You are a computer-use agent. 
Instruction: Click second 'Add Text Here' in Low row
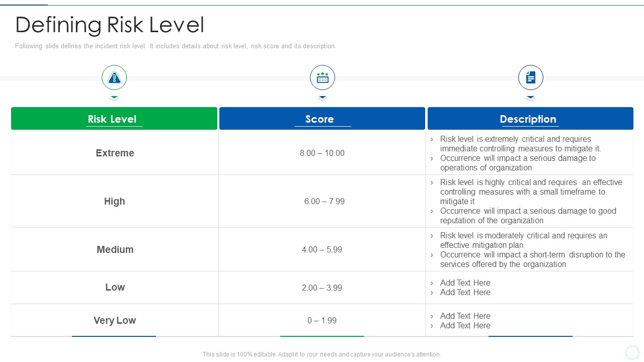[x=465, y=292]
